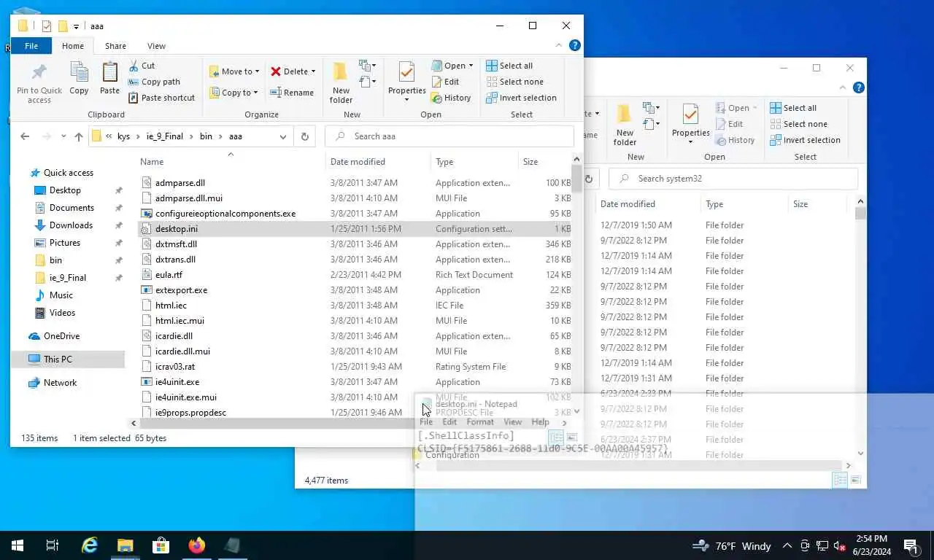Create New folder in aaa window
The width and height of the screenshot is (934, 560).
[341, 82]
